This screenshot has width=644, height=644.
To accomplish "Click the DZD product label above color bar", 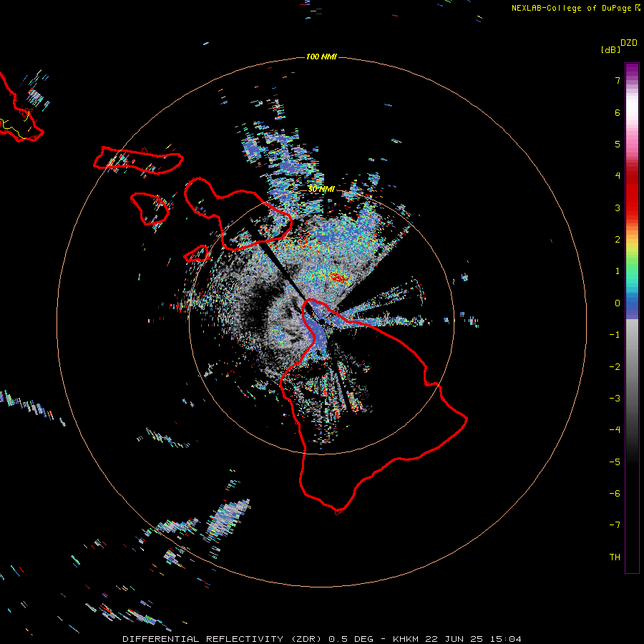I will pos(629,43).
